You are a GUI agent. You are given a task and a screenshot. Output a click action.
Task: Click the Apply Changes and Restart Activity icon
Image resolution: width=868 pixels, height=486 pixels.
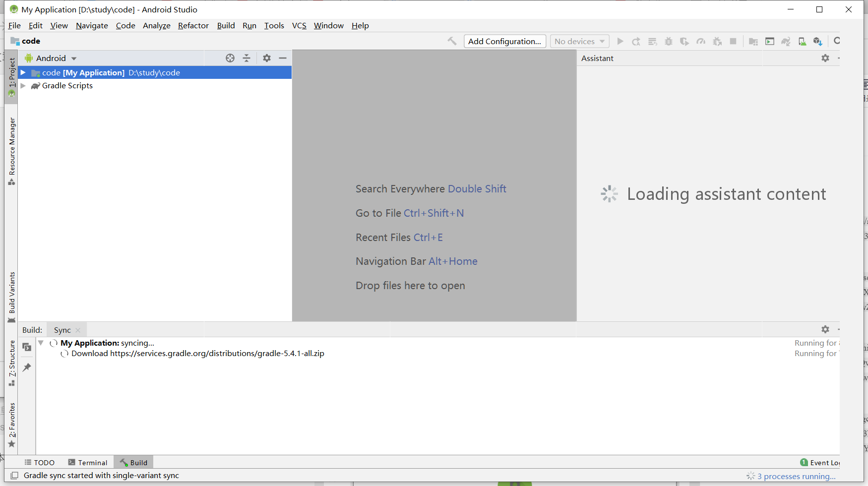coord(636,41)
